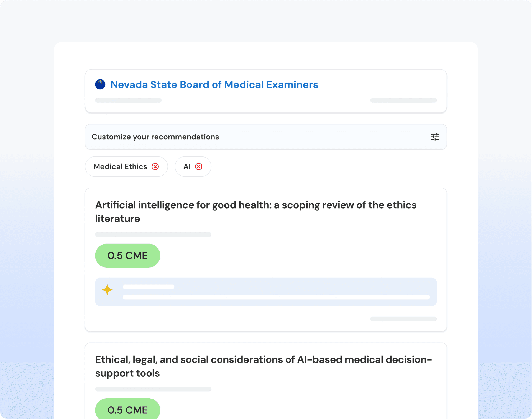
Task: Remove the Medical Ethics filter chip
Action: pyautogui.click(x=155, y=167)
